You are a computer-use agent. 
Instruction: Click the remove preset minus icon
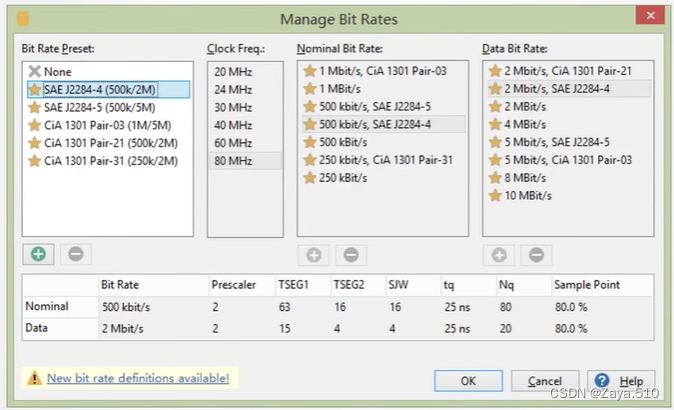point(76,254)
